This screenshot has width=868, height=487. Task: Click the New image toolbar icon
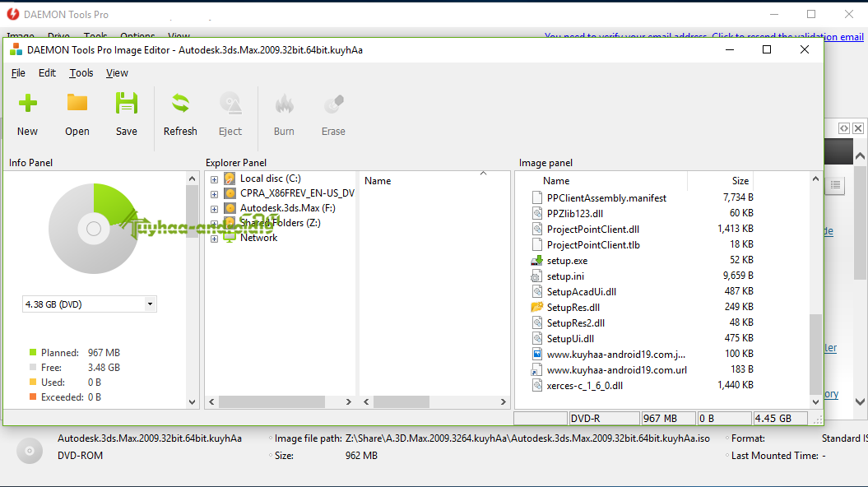(x=28, y=104)
